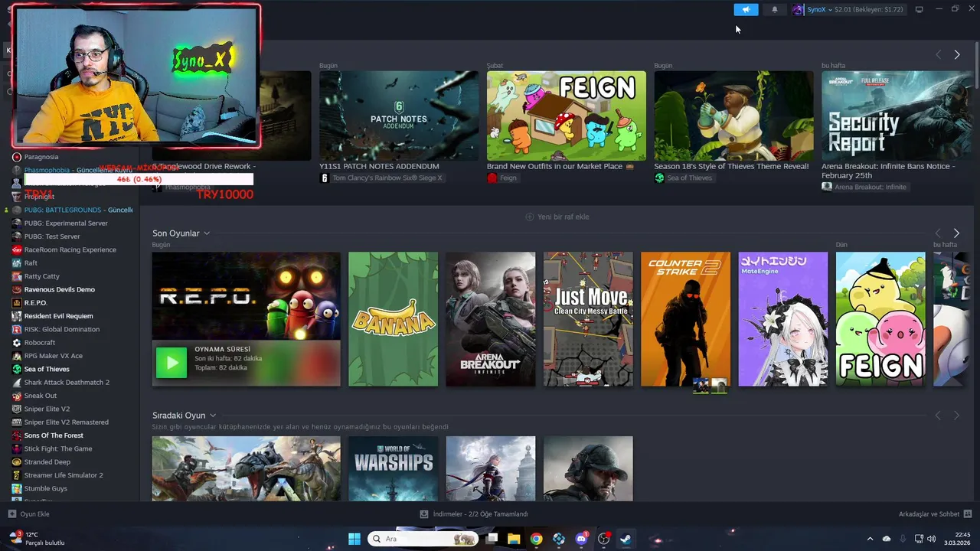Open OBS Studio from the taskbar
The height and width of the screenshot is (551, 980).
tap(604, 539)
